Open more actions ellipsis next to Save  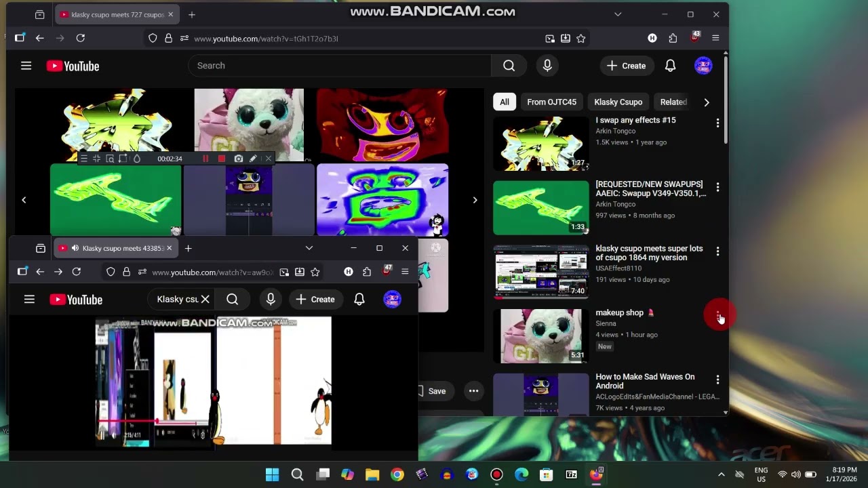[473, 391]
